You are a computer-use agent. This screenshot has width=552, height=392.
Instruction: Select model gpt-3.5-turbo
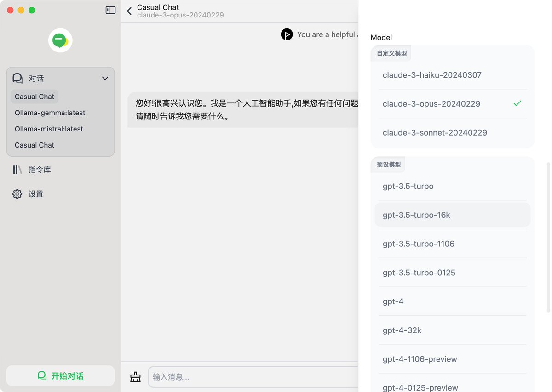pyautogui.click(x=453, y=186)
